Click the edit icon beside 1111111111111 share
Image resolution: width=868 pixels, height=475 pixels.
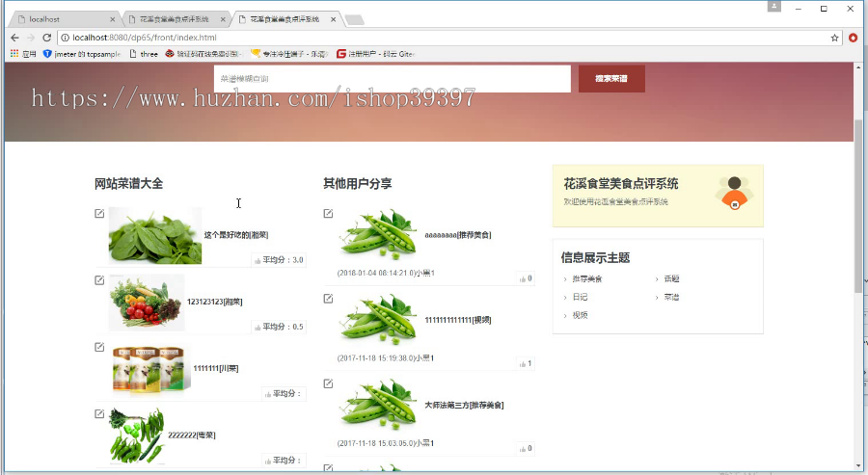pos(328,299)
